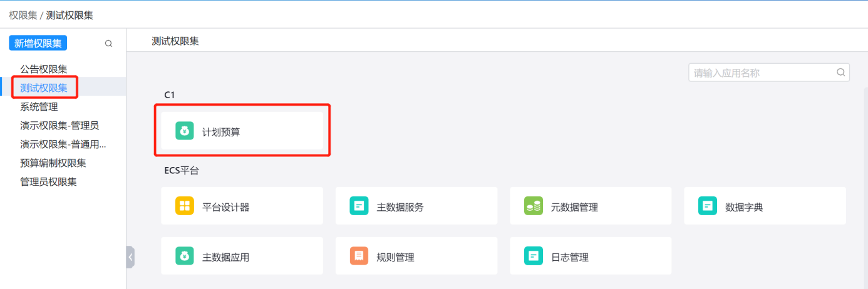
Task: Click the green 元数据管理 coins icon
Action: pos(534,206)
